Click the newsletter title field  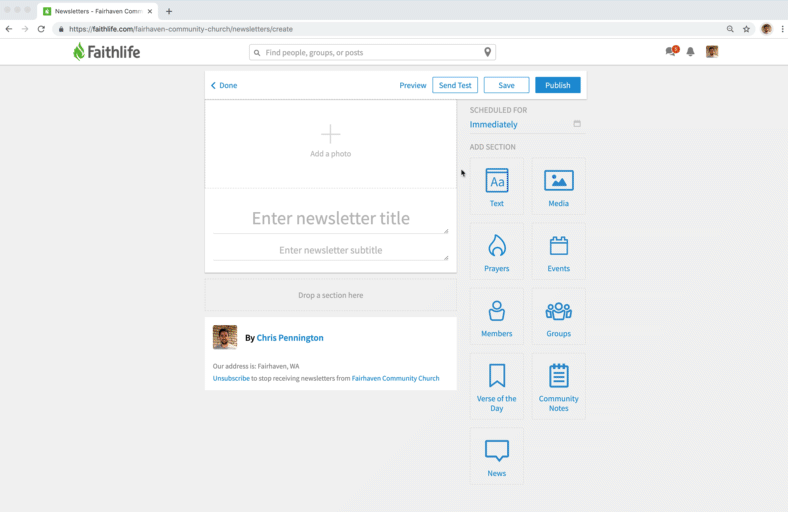tap(330, 219)
